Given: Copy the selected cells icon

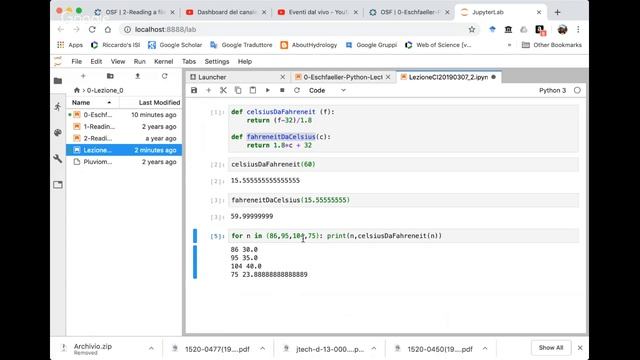Looking at the screenshot, I should (x=238, y=90).
